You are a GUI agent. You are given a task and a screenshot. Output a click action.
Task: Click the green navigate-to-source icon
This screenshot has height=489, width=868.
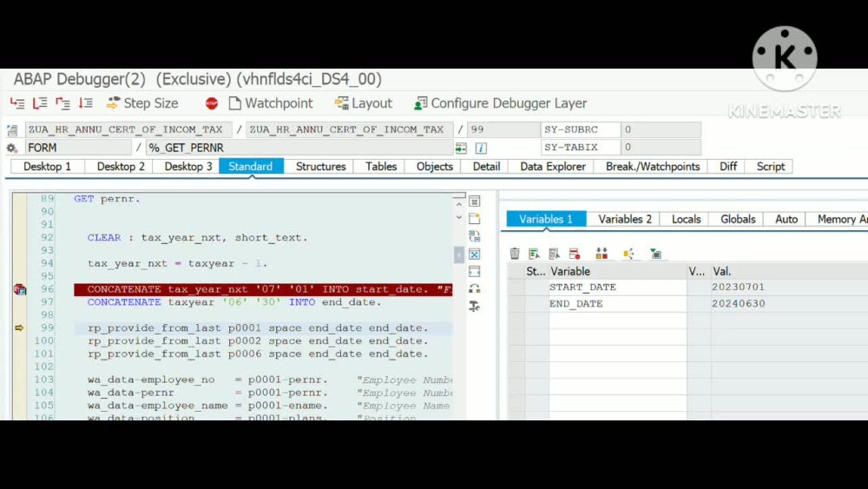[x=461, y=148]
